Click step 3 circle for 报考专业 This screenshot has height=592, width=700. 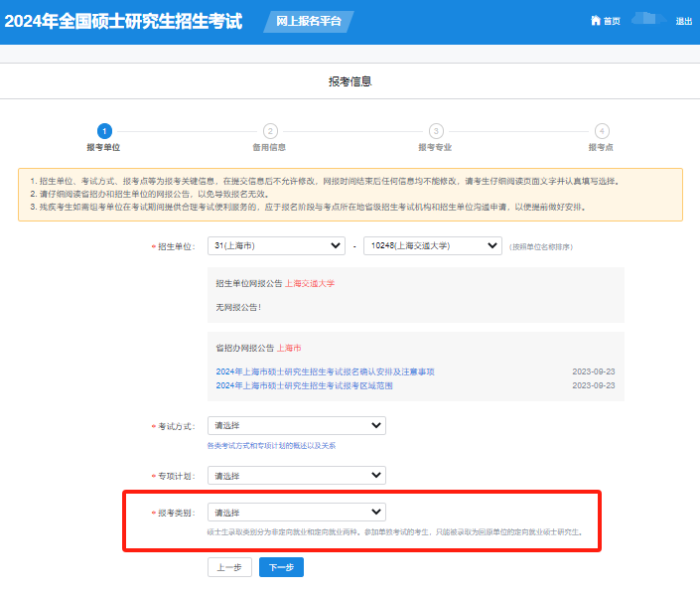tap(435, 131)
